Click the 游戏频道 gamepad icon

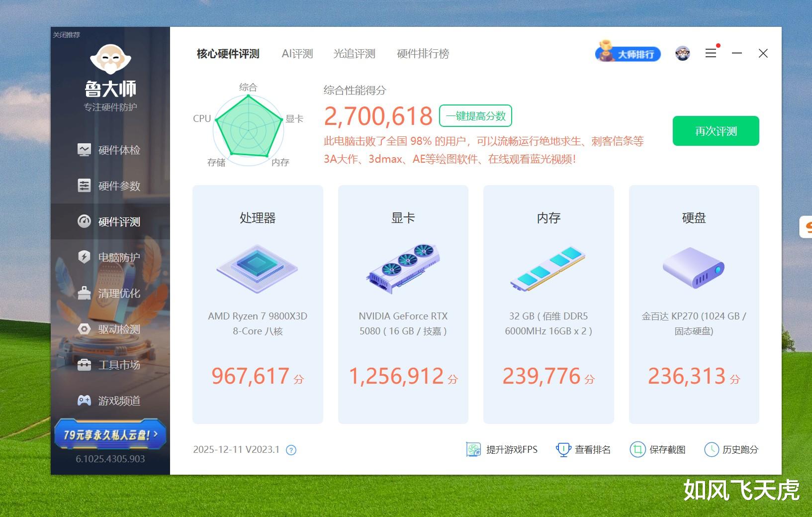[x=84, y=401]
